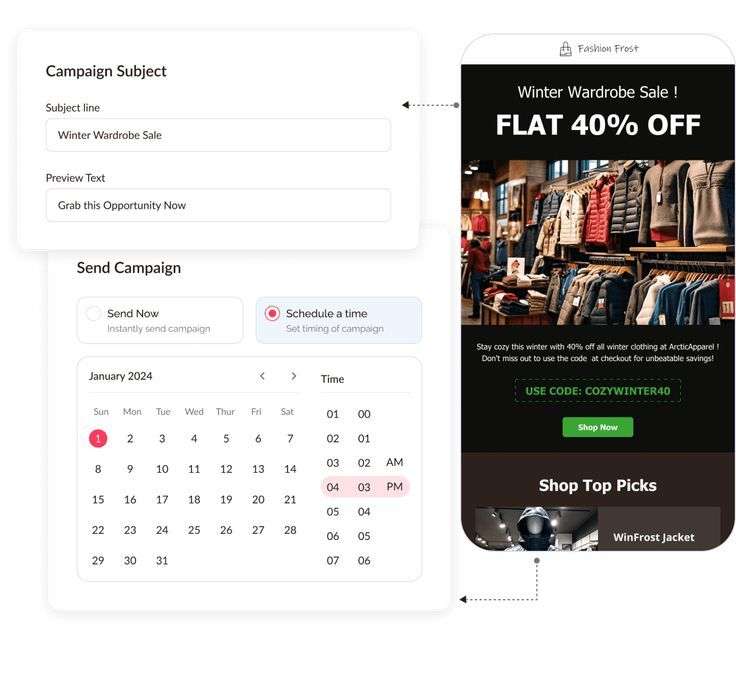This screenshot has width=736, height=690.
Task: Open the winter clothing store image
Action: tap(598, 242)
